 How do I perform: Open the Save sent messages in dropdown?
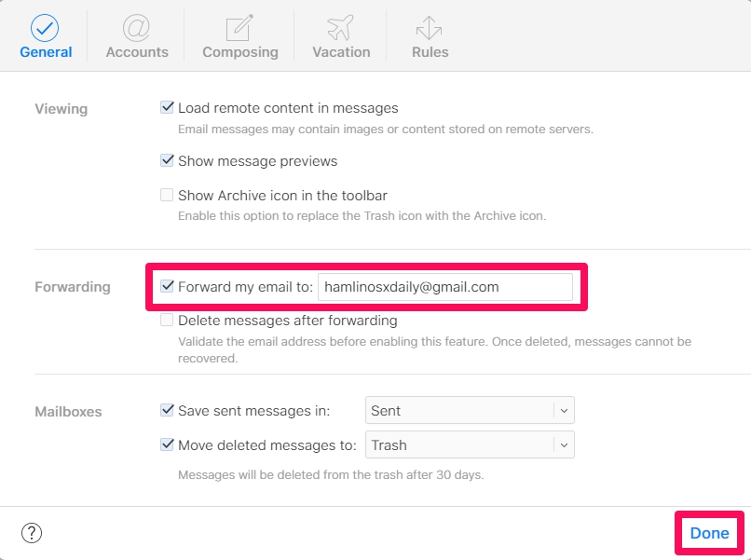click(x=470, y=410)
